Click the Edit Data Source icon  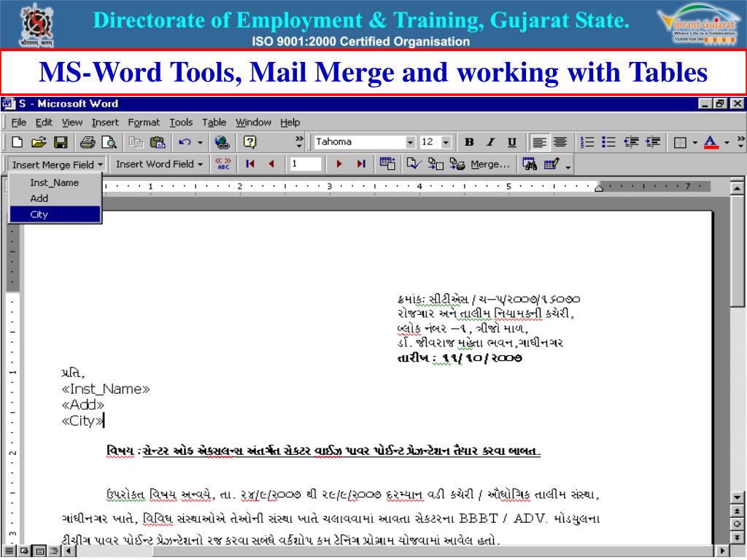click(x=551, y=164)
